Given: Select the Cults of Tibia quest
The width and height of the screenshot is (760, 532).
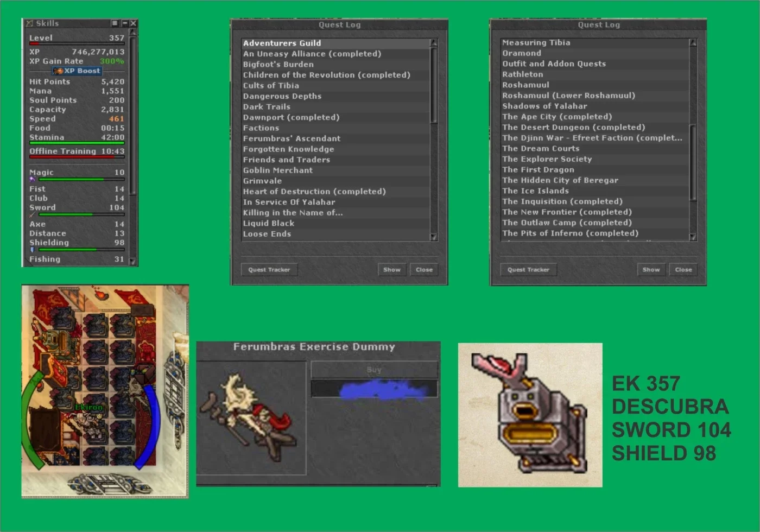Looking at the screenshot, I should point(335,85).
